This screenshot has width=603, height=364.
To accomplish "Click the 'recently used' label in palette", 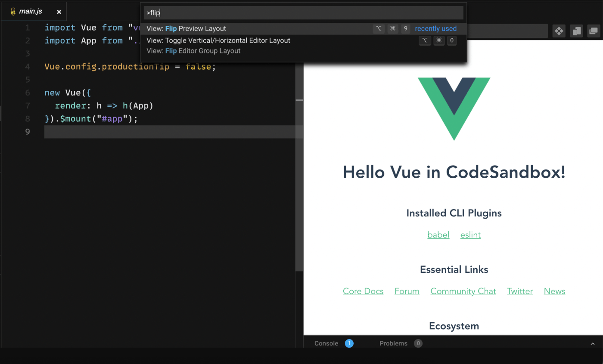I will (435, 29).
